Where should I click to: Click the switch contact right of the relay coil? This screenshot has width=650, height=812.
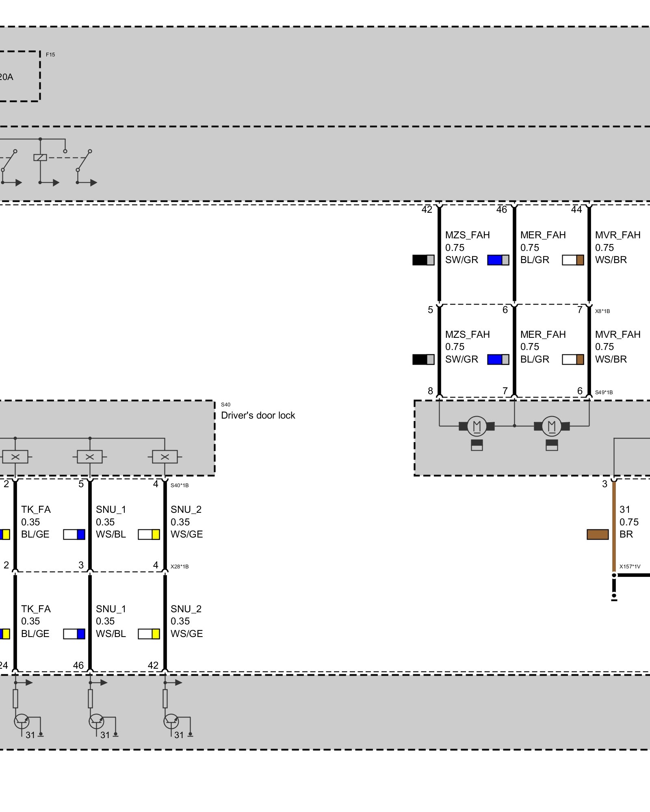(x=84, y=161)
